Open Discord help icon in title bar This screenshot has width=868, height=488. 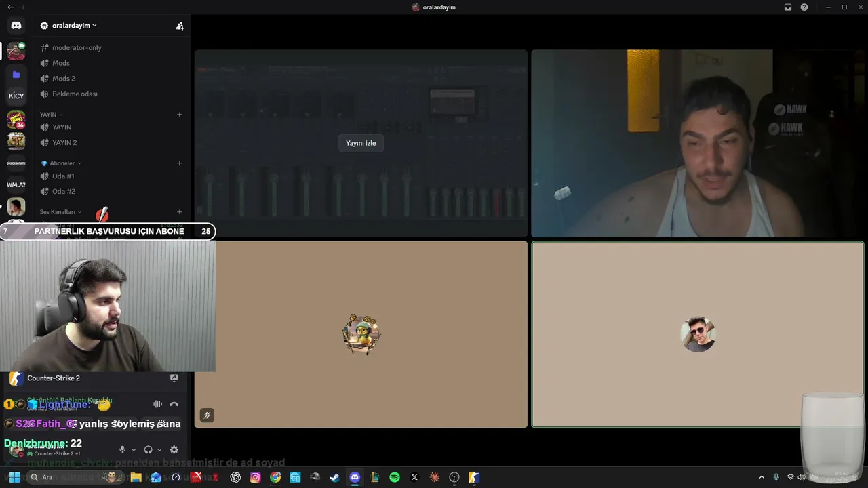[x=804, y=7]
